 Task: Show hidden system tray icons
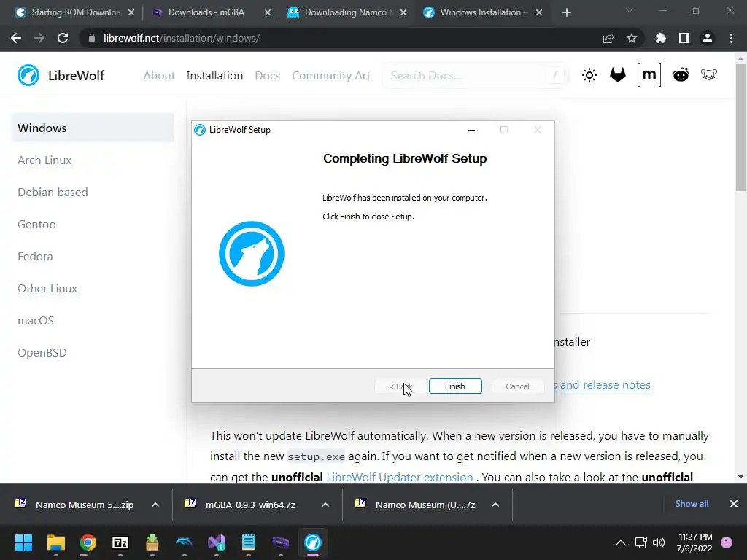tap(621, 542)
